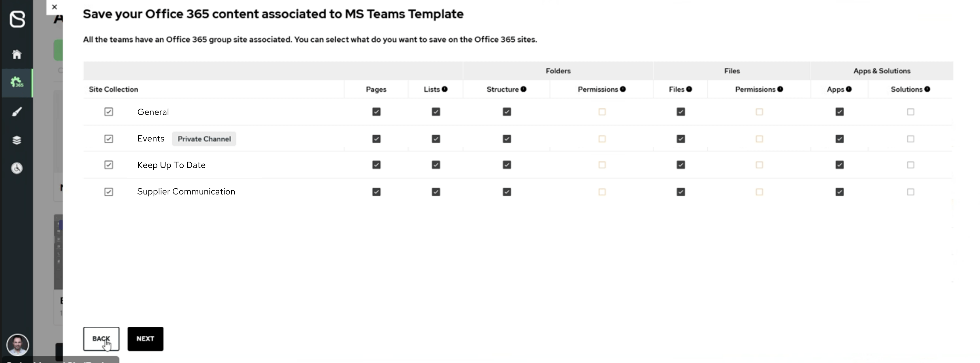980x363 pixels.
Task: Enable Files Permissions for Keep Up To Date
Action: pyautogui.click(x=759, y=165)
